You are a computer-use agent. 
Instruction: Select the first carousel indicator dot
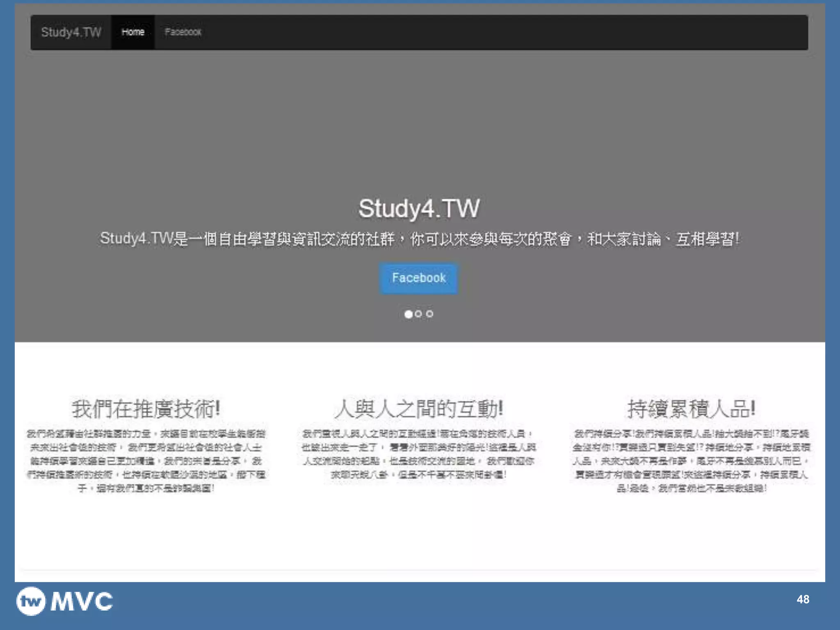point(408,314)
